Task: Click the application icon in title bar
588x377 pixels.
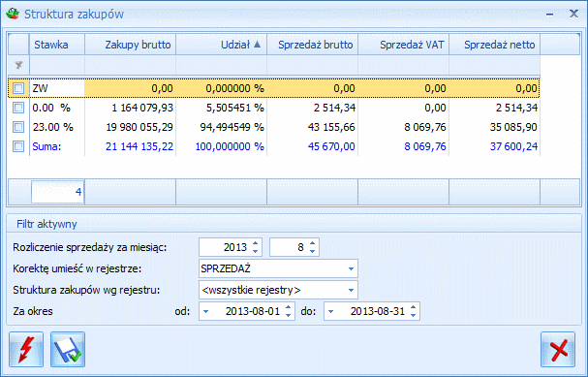Action: click(13, 14)
